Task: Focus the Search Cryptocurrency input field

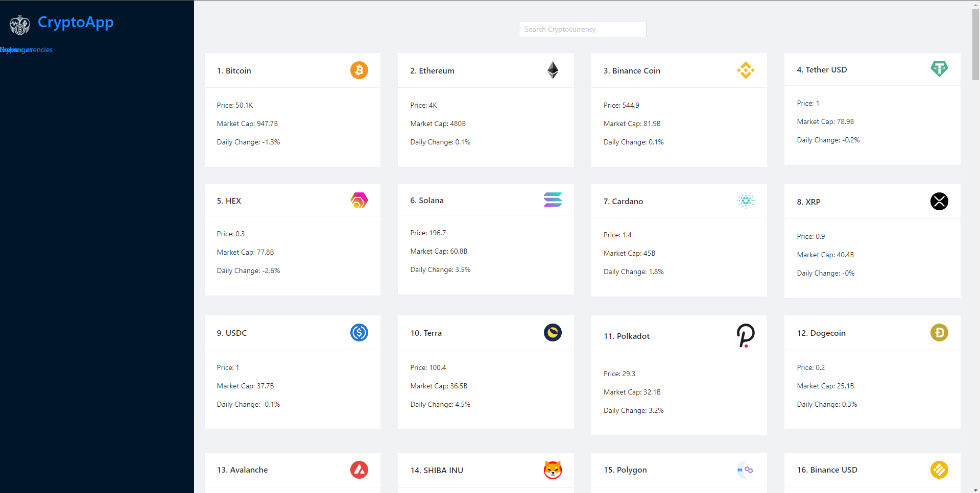Action: click(582, 29)
